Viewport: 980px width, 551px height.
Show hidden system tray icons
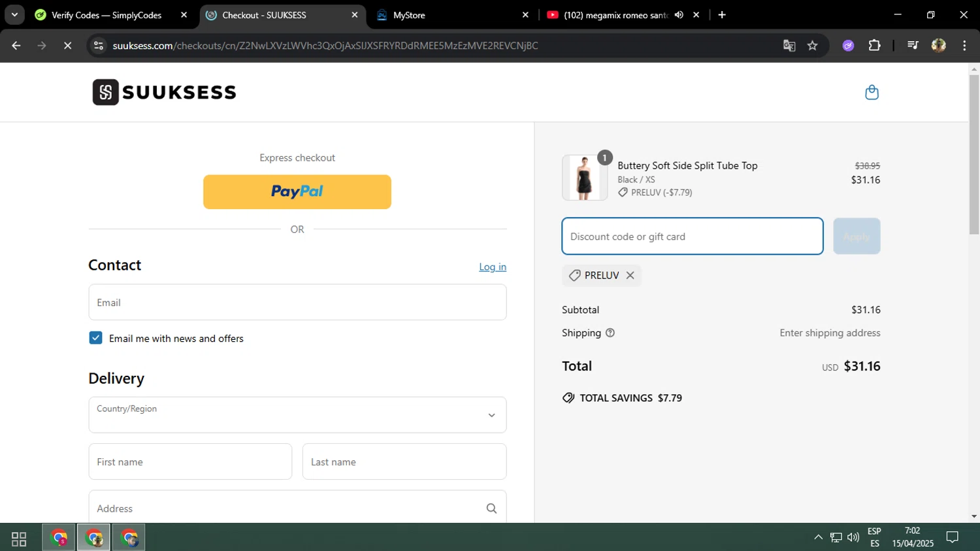pos(818,537)
